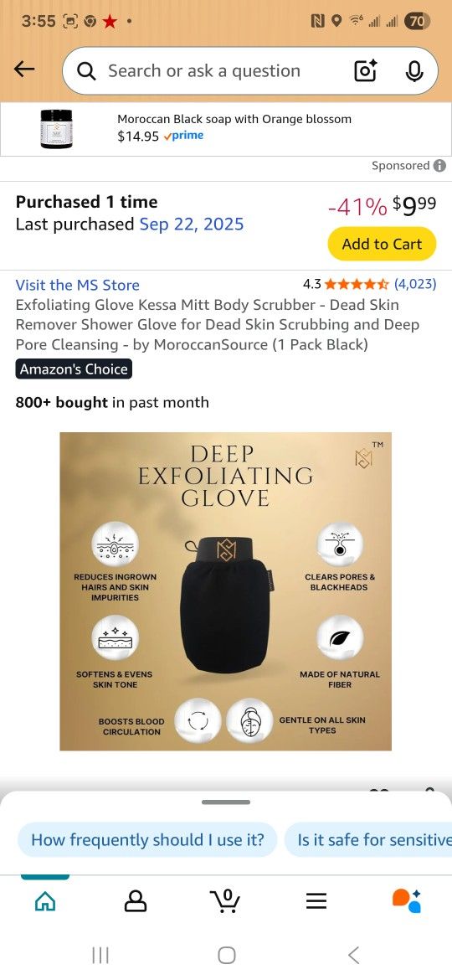The height and width of the screenshot is (980, 452).
Task: Tap the Android recent apps button
Action: [x=100, y=955]
